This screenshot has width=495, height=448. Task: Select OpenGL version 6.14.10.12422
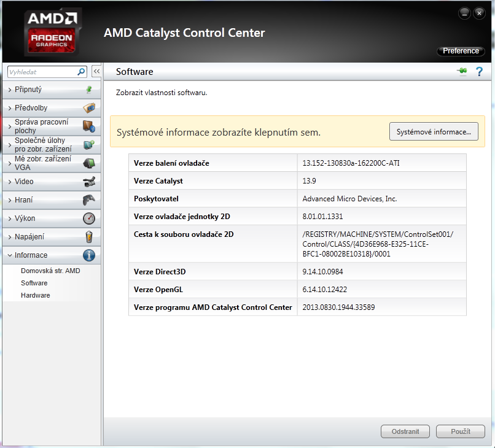(324, 289)
